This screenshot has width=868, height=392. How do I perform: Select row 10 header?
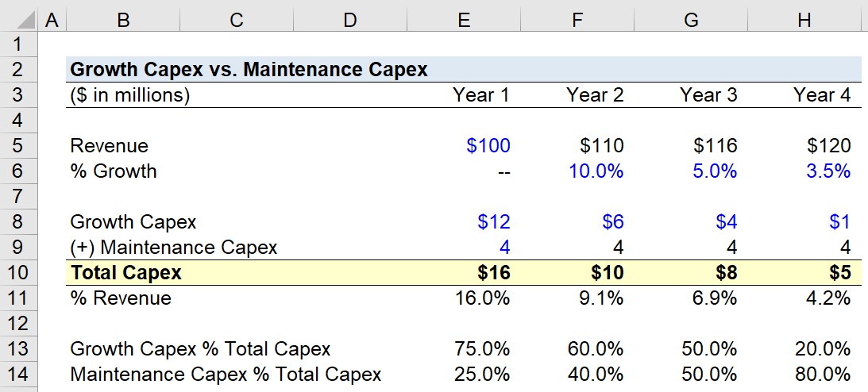18,273
